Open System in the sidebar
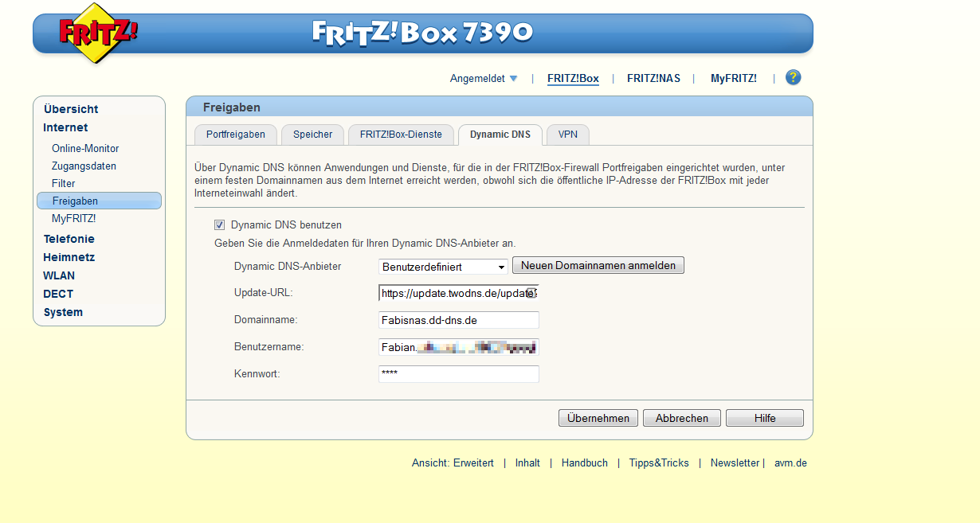 click(x=63, y=312)
